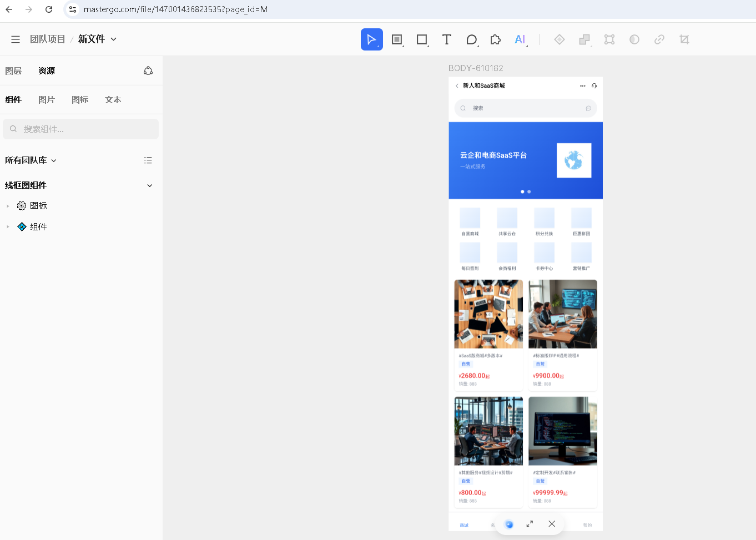Expand the 图标 tree item
This screenshot has width=756, height=540.
[8, 206]
